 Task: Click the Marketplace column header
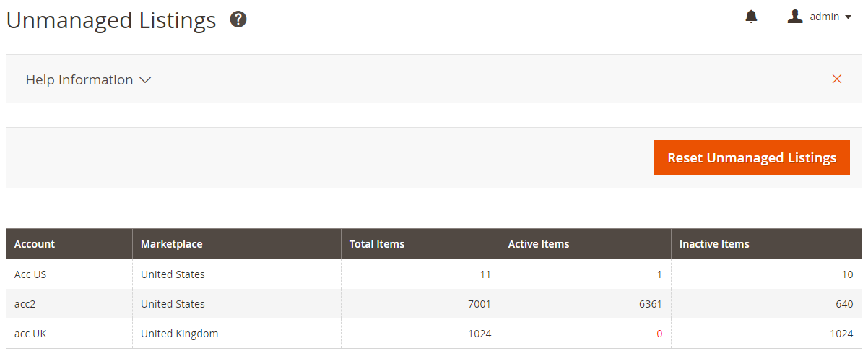tap(172, 244)
